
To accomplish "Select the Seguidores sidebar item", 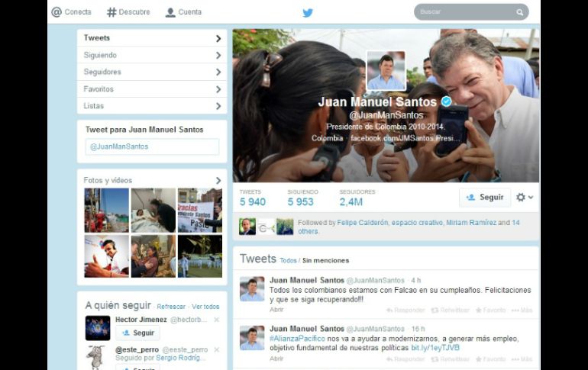I will pos(152,72).
